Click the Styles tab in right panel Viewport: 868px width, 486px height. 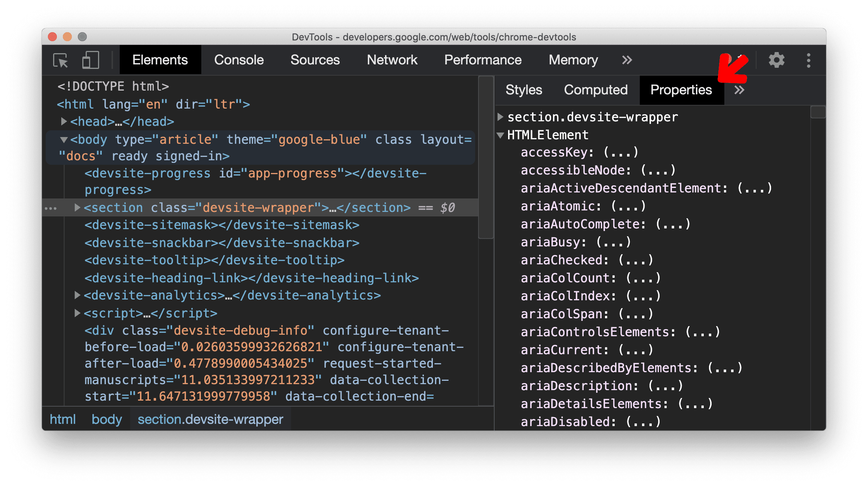(523, 90)
